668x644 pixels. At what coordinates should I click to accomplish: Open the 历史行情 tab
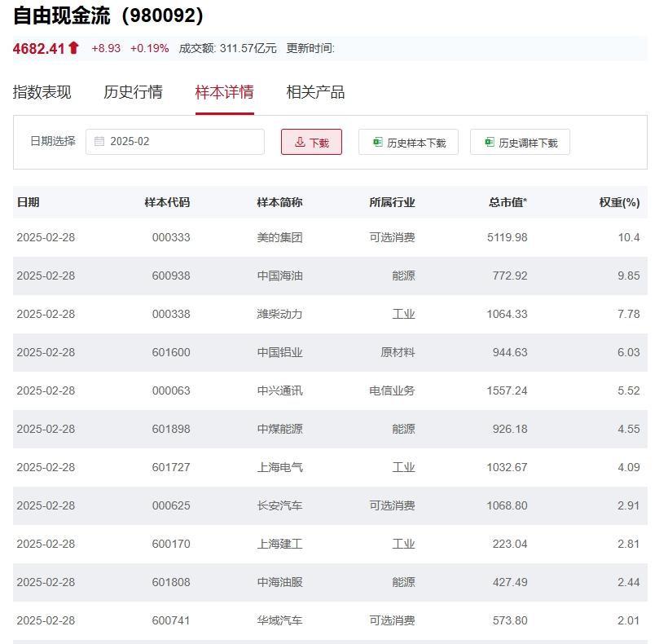click(133, 92)
